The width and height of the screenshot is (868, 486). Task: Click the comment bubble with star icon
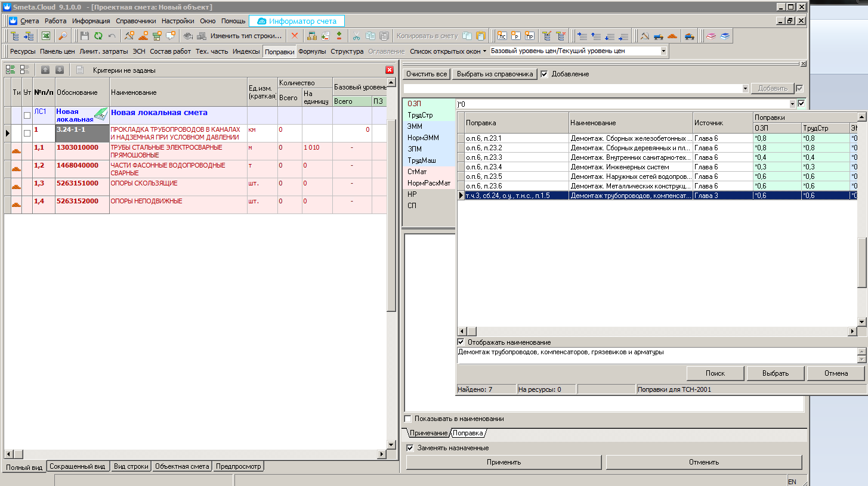170,36
